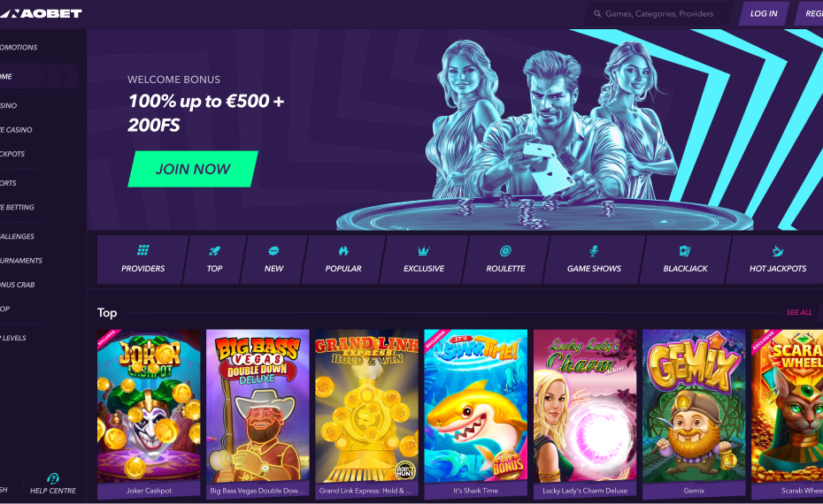The width and height of the screenshot is (823, 504).
Task: Click the search magnifier icon
Action: pos(597,13)
